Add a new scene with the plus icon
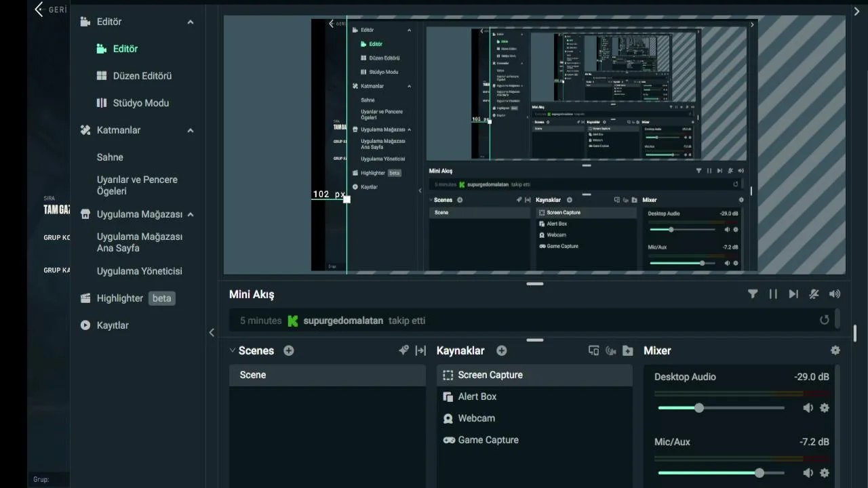The width and height of the screenshot is (868, 488). click(289, 350)
